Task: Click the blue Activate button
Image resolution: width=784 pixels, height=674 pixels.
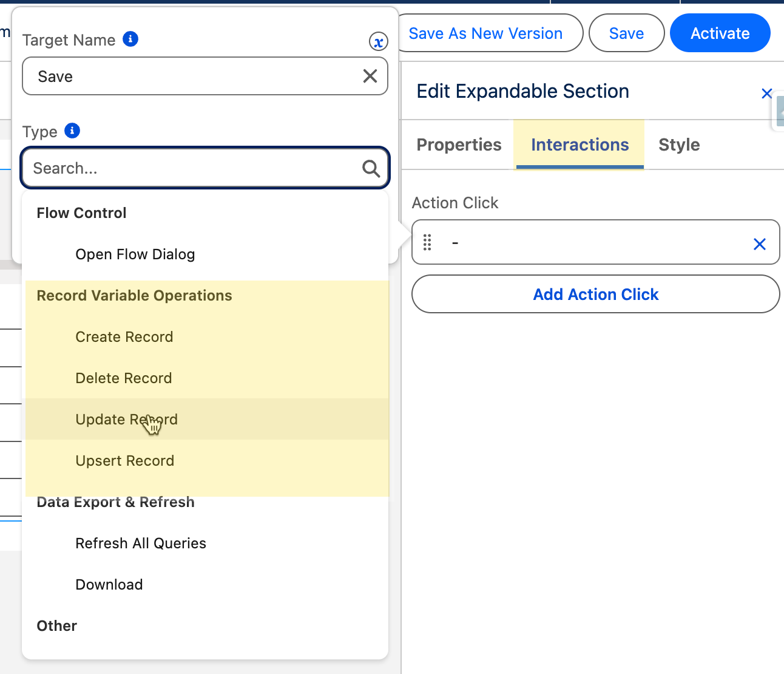Action: [x=720, y=33]
